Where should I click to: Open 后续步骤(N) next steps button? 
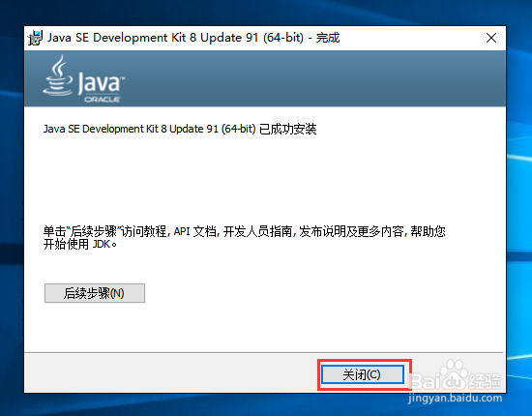[95, 293]
